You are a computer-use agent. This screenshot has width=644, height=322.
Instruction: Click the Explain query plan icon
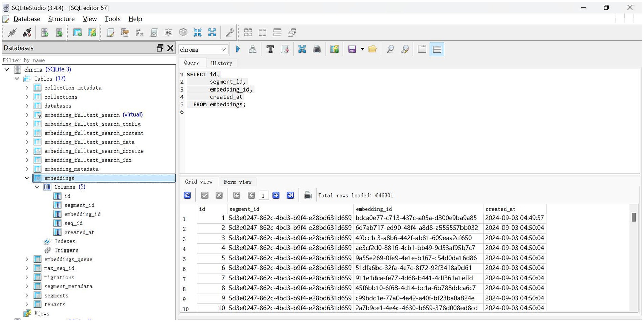[x=253, y=49]
